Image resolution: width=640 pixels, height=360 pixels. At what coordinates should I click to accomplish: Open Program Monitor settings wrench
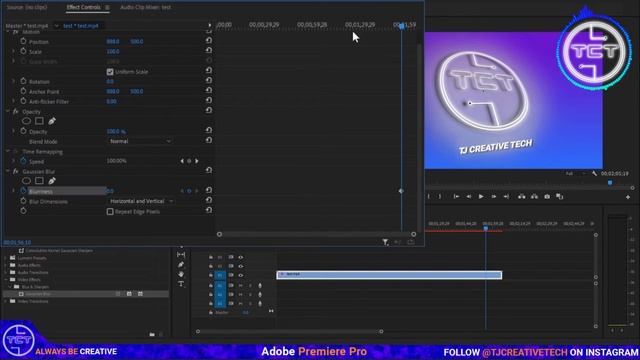click(594, 173)
